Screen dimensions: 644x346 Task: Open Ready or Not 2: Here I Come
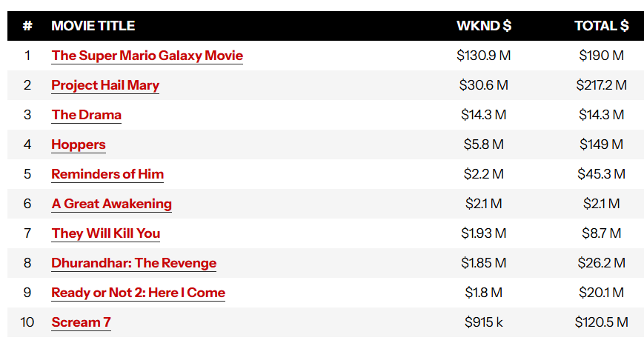point(139,292)
